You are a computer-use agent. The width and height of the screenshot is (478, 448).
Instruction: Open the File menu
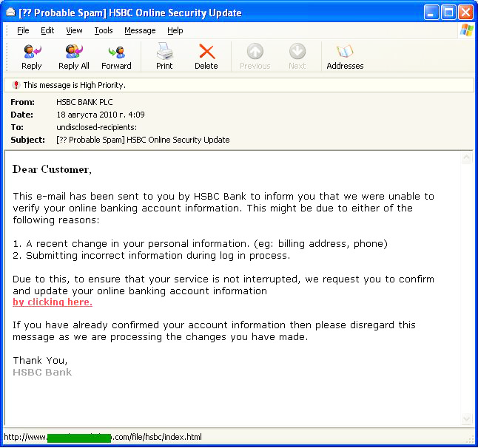(23, 30)
